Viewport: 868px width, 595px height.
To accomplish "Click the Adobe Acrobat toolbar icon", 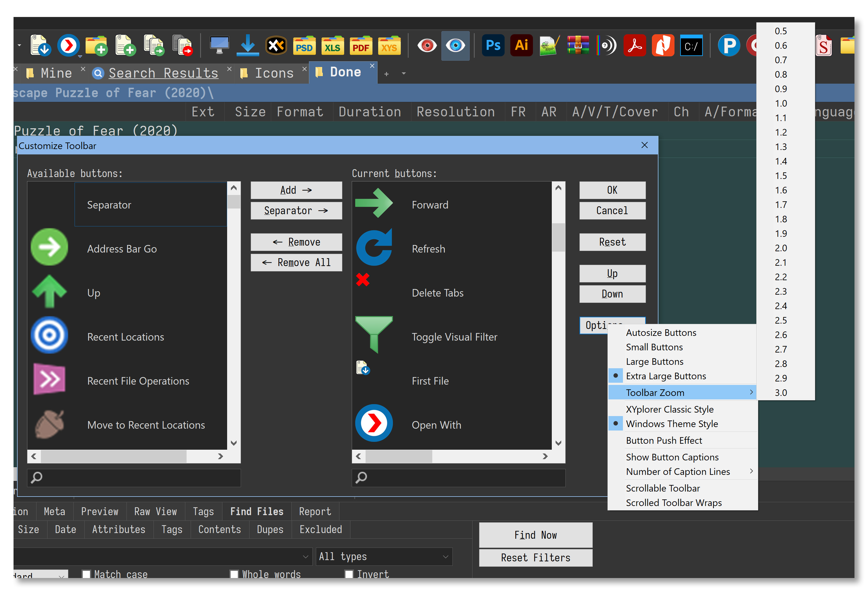I will pyautogui.click(x=634, y=46).
